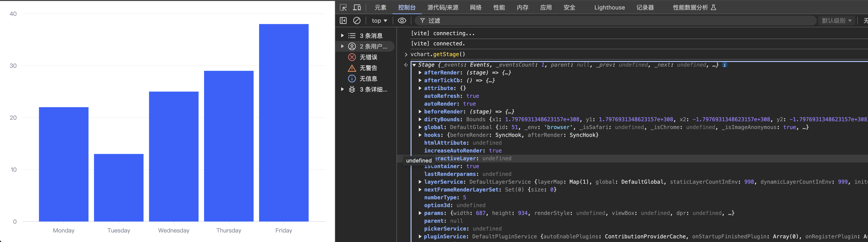Screen dimensions: 868x242
Task: Click the list icon beside 3 条消息
Action: click(352, 35)
